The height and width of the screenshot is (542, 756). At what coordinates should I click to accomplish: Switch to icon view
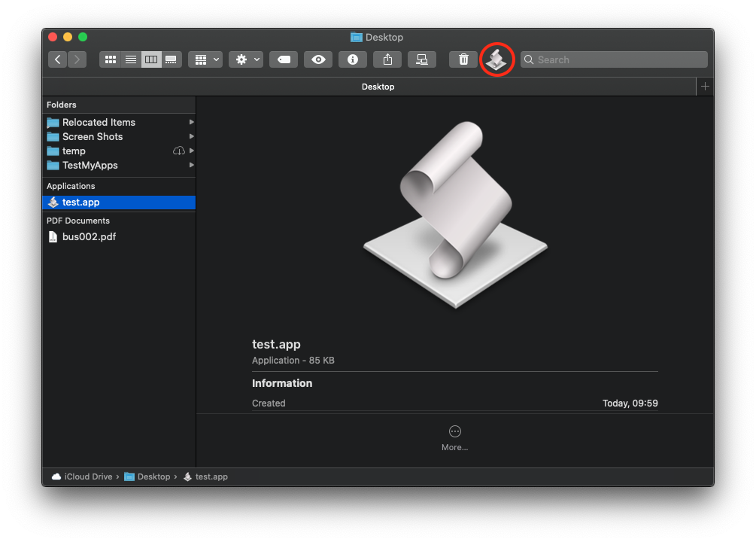point(110,59)
